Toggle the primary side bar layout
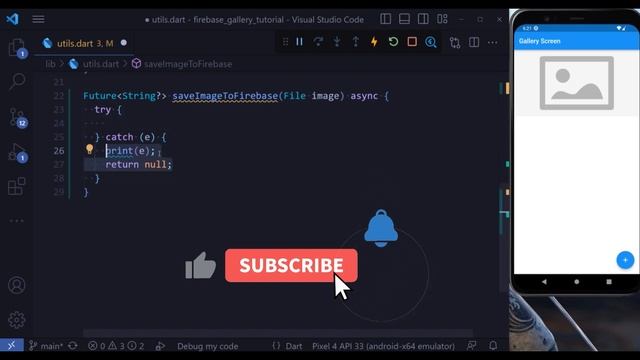The image size is (640, 360). [385, 19]
